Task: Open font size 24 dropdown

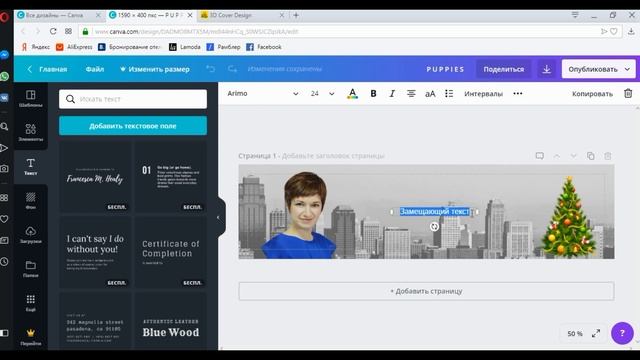Action: coord(322,93)
